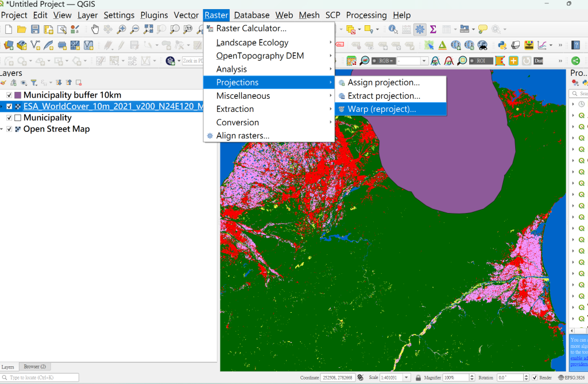
Task: Open Raster Calculator from Raster menu
Action: 269,29
